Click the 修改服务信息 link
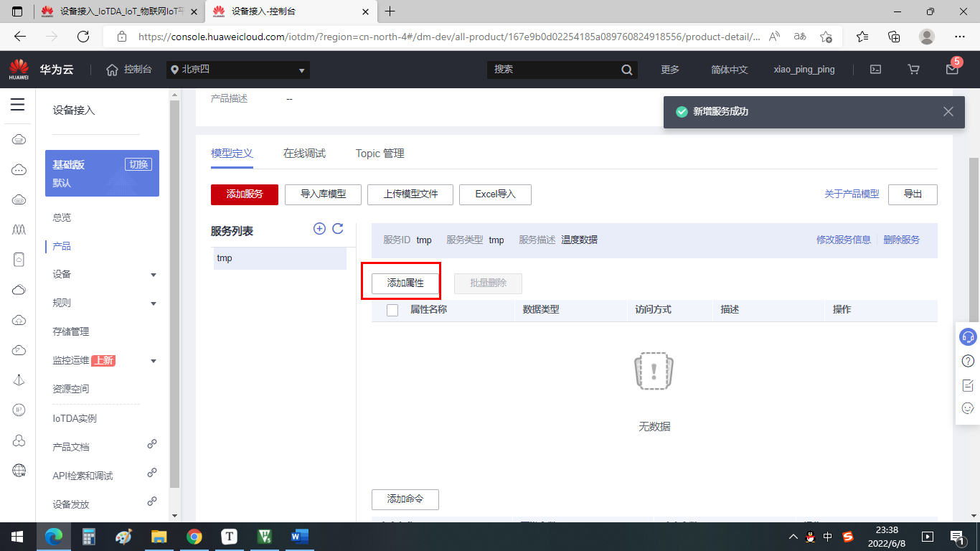The image size is (980, 551). point(844,240)
